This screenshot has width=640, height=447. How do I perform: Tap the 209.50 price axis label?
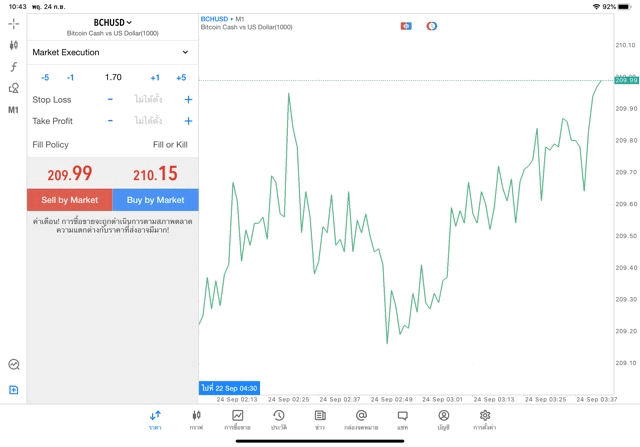626,236
